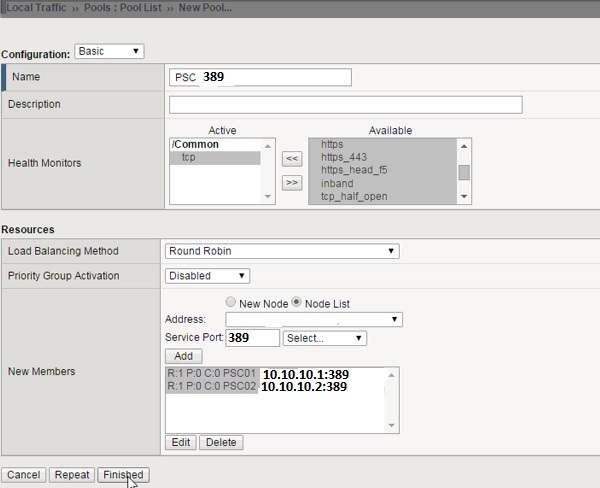Click the Service Port number field
This screenshot has height=488, width=600.
(x=252, y=338)
